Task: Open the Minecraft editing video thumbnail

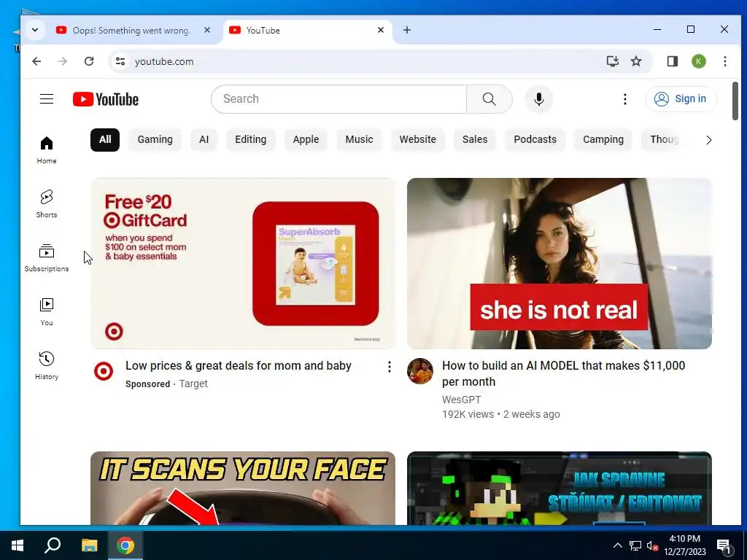Action: pos(560,488)
